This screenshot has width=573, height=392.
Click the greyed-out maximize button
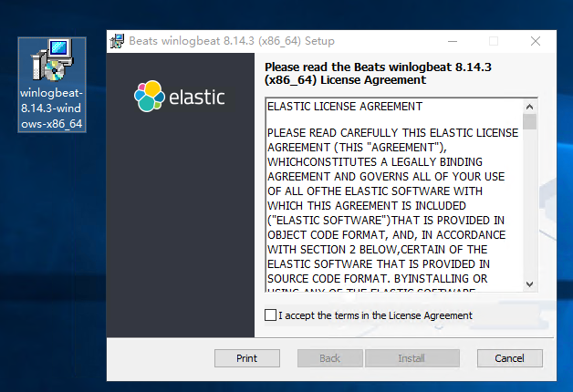494,41
